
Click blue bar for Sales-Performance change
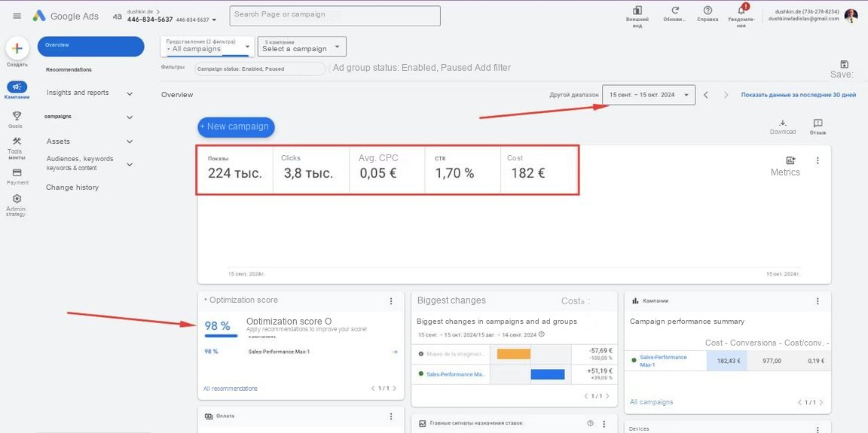(548, 374)
